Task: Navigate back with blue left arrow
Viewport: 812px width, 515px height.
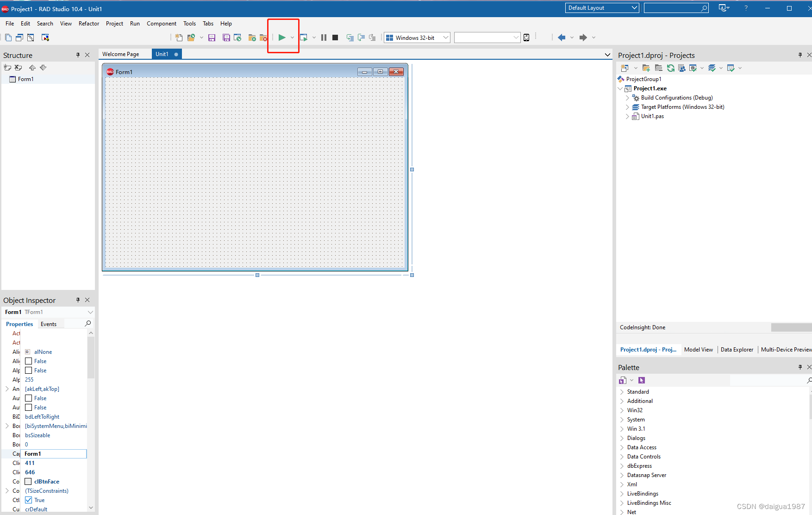Action: [x=562, y=38]
